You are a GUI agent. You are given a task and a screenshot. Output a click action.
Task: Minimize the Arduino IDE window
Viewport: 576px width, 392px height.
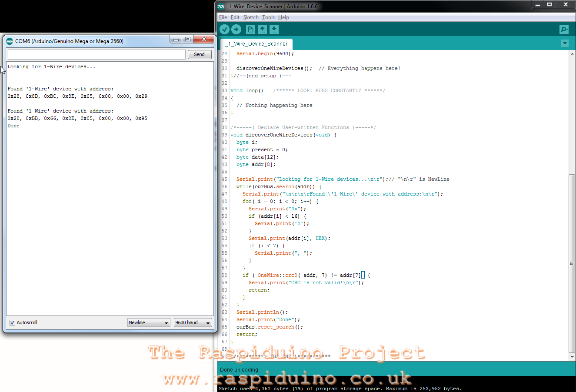[538, 5]
